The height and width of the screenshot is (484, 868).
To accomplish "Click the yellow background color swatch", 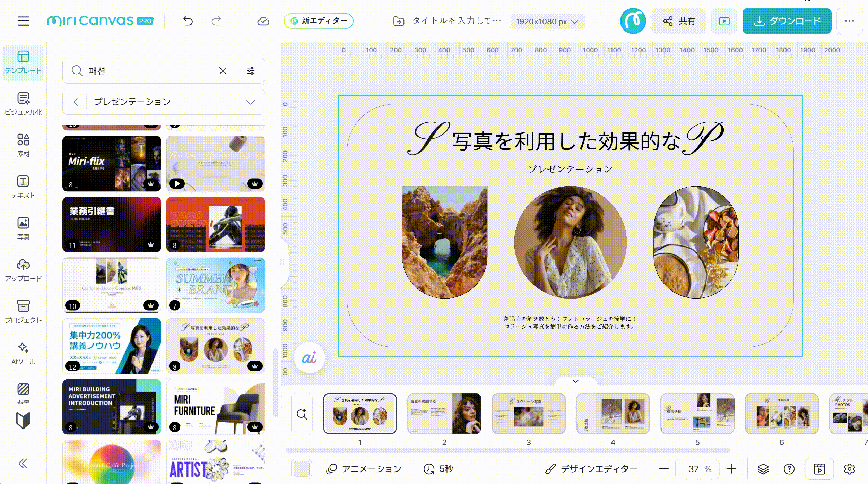I will tap(302, 469).
